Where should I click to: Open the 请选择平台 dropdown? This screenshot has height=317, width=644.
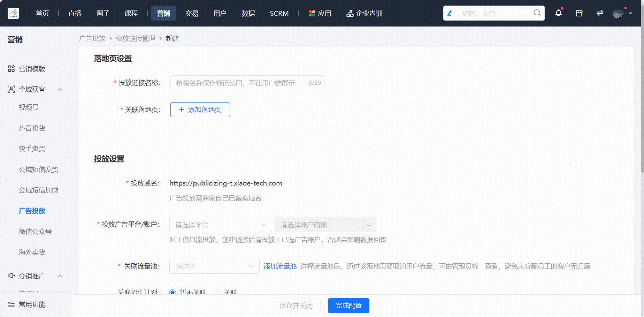(x=220, y=225)
